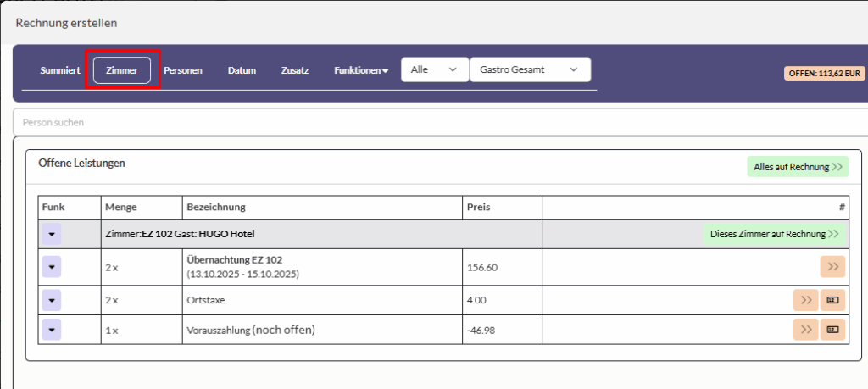Switch to the Personen tab
The height and width of the screenshot is (389, 868).
click(183, 70)
